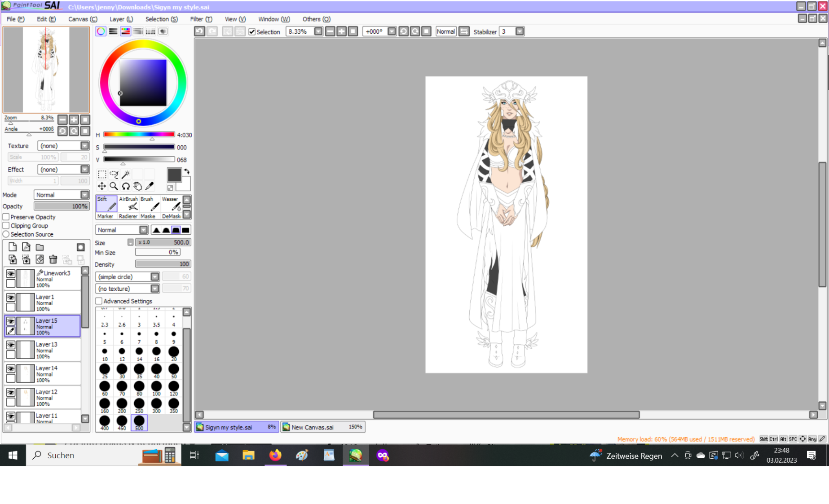Select the Magic Wand tool

pyautogui.click(x=126, y=174)
